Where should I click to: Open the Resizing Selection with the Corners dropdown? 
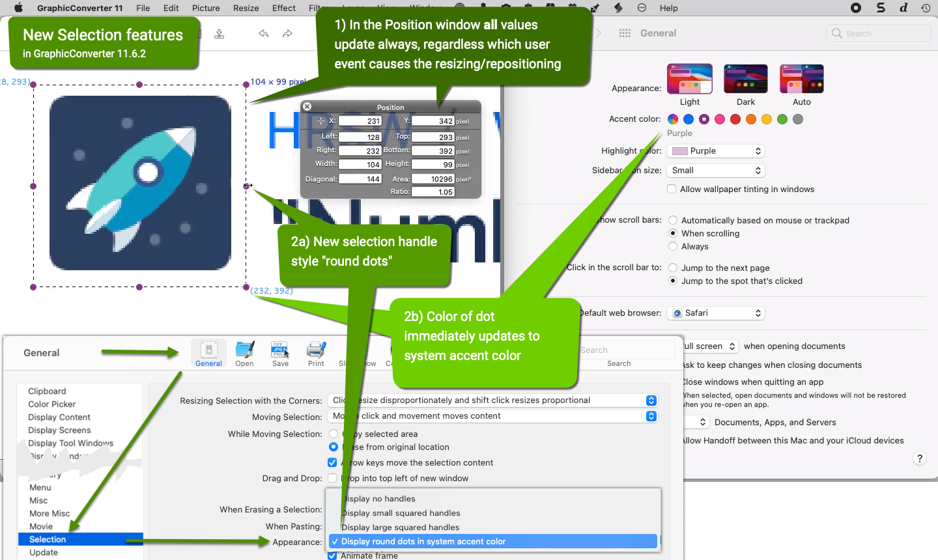493,400
